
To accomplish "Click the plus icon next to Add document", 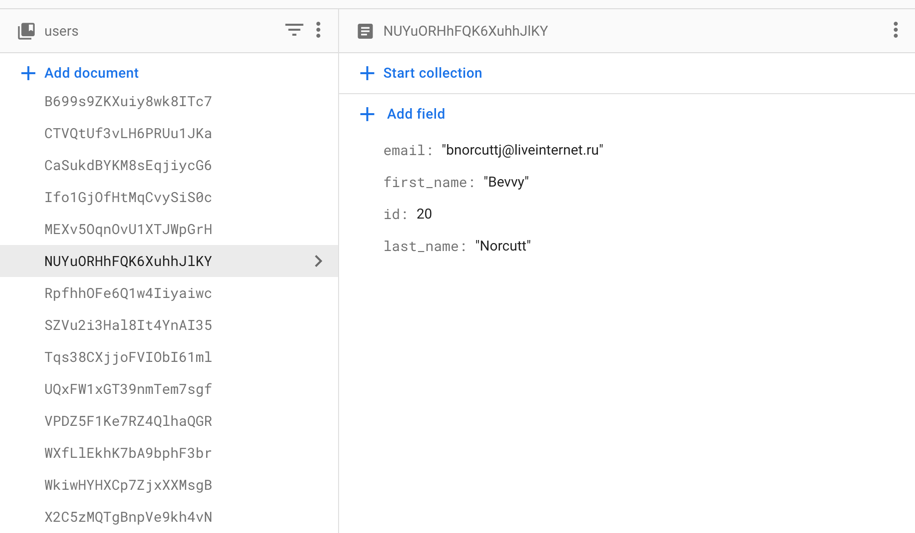I will click(x=28, y=73).
